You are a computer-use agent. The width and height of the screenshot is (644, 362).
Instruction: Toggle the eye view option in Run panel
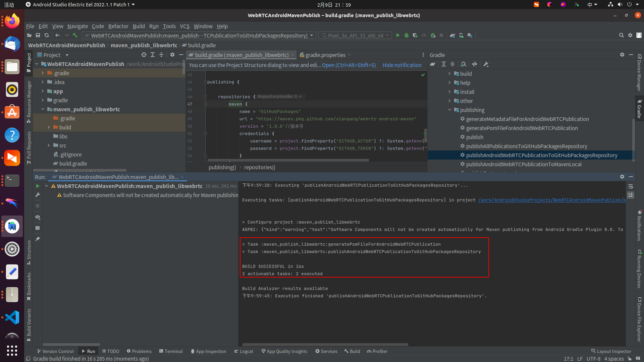tap(38, 217)
